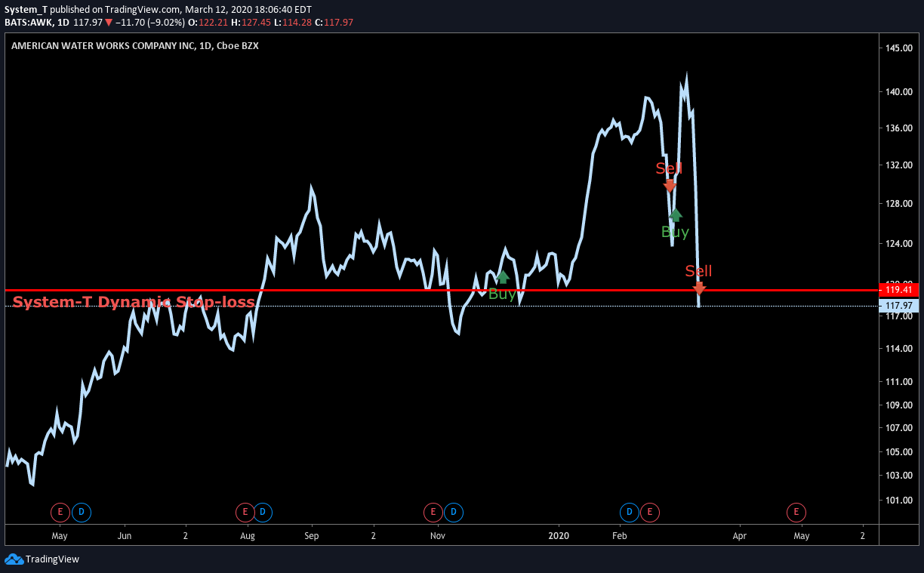Image resolution: width=924 pixels, height=573 pixels.
Task: Click the 140.00 price axis label
Action: pyautogui.click(x=900, y=92)
